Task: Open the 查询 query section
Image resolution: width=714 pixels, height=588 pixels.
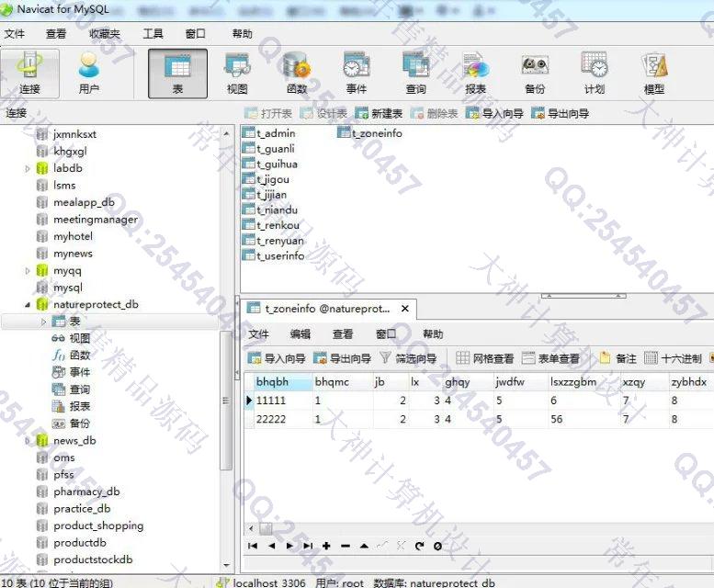Action: pos(415,73)
